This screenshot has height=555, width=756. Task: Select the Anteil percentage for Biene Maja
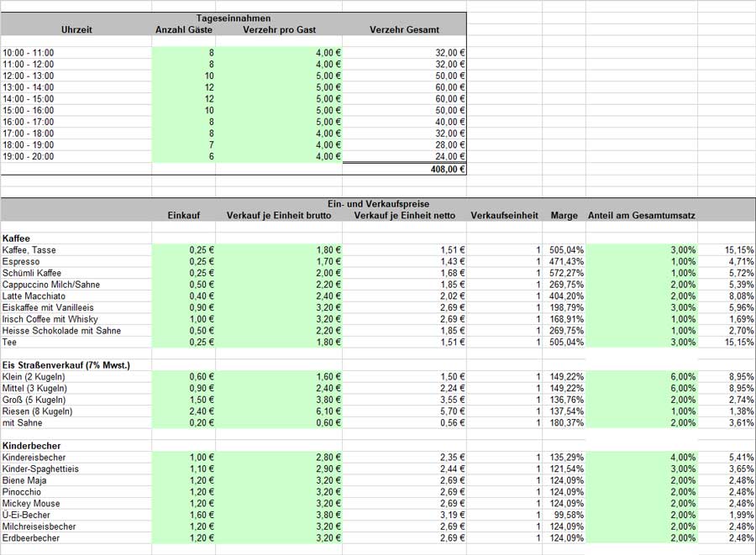pos(642,480)
